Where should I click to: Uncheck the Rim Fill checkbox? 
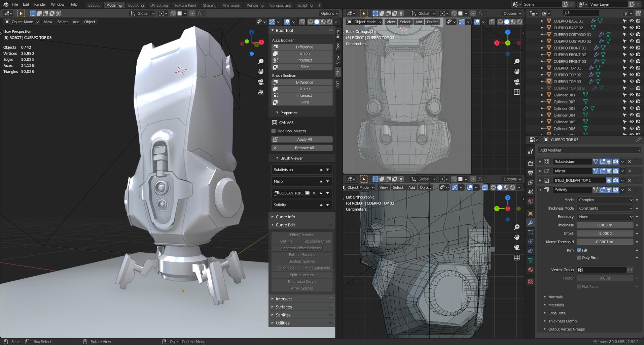579,250
